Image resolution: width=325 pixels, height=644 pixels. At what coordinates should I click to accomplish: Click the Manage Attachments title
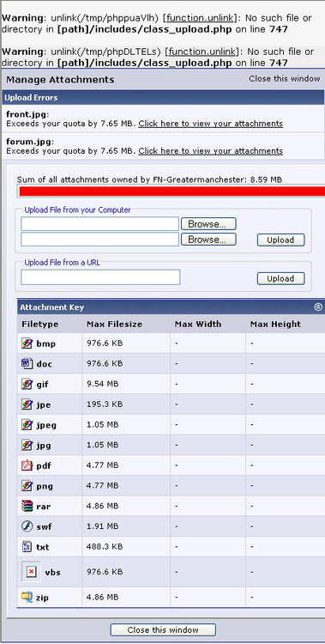[x=60, y=80]
